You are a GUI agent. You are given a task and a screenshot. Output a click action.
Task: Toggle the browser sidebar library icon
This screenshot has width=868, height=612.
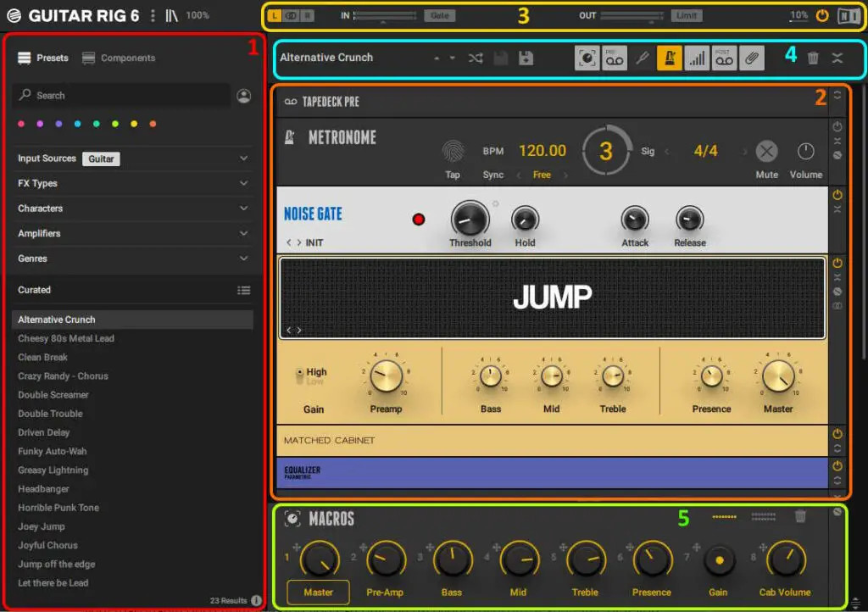click(x=171, y=15)
